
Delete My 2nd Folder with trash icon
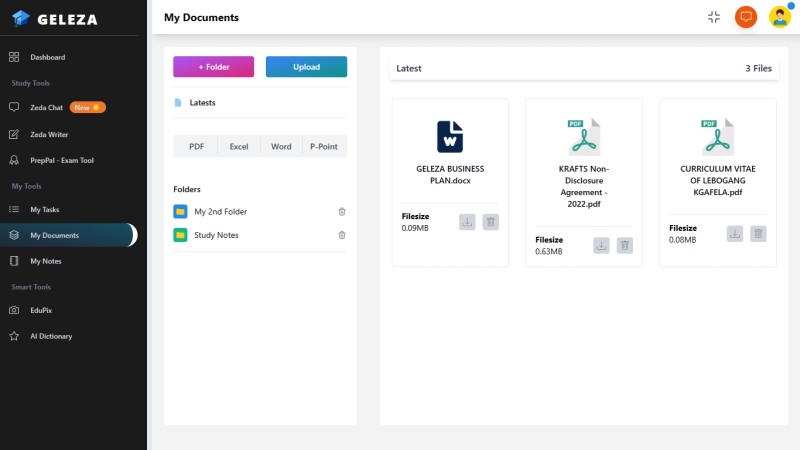tap(342, 212)
